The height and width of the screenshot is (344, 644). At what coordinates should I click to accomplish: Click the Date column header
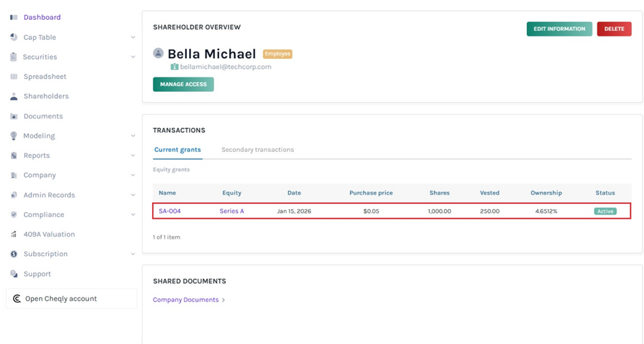(x=294, y=193)
